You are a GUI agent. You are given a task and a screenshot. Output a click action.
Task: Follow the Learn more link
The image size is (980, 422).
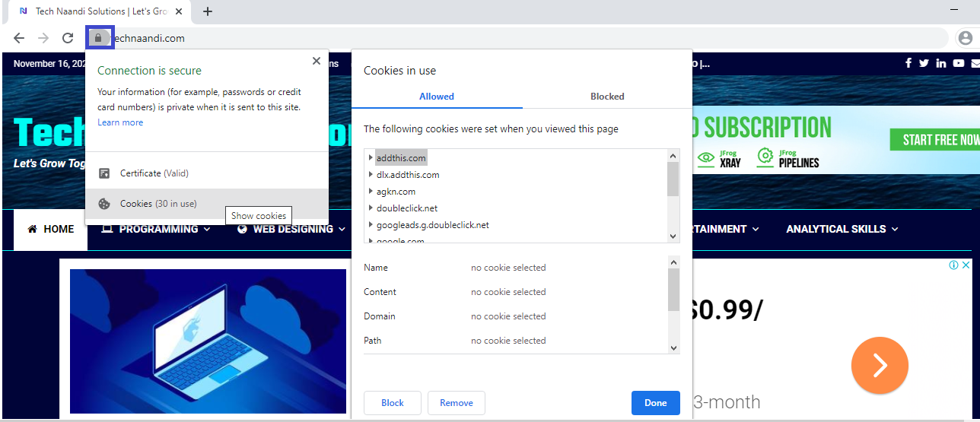tap(120, 122)
